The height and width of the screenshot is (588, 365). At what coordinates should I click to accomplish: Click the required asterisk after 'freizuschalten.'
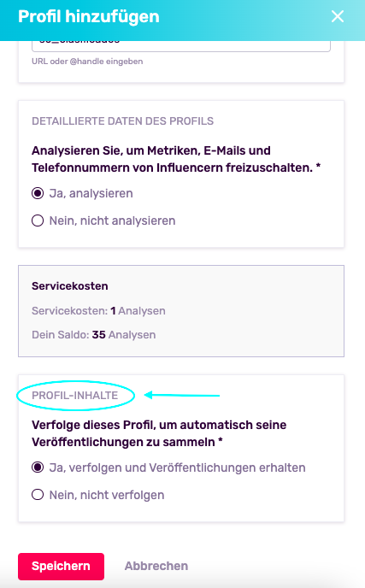click(x=318, y=166)
